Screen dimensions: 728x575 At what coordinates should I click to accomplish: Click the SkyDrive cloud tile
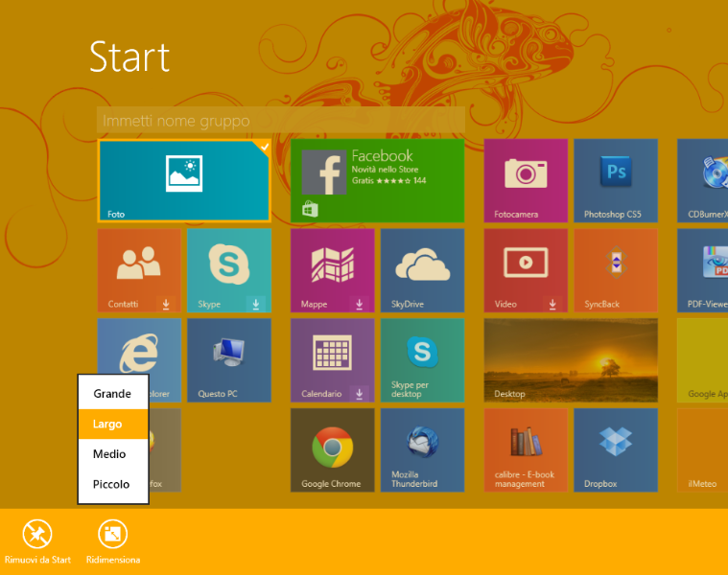pos(422,270)
